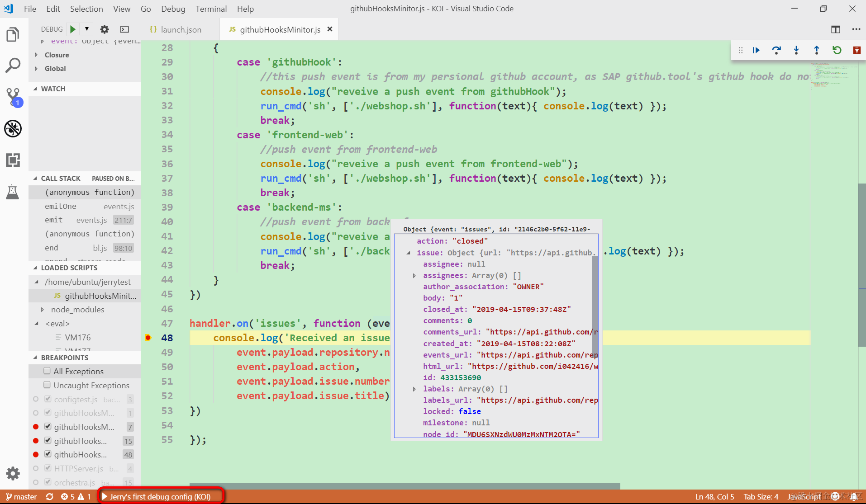Toggle the HTTPServer.js breakpoint checkbox
Viewport: 866px width, 504px height.
[48, 468]
